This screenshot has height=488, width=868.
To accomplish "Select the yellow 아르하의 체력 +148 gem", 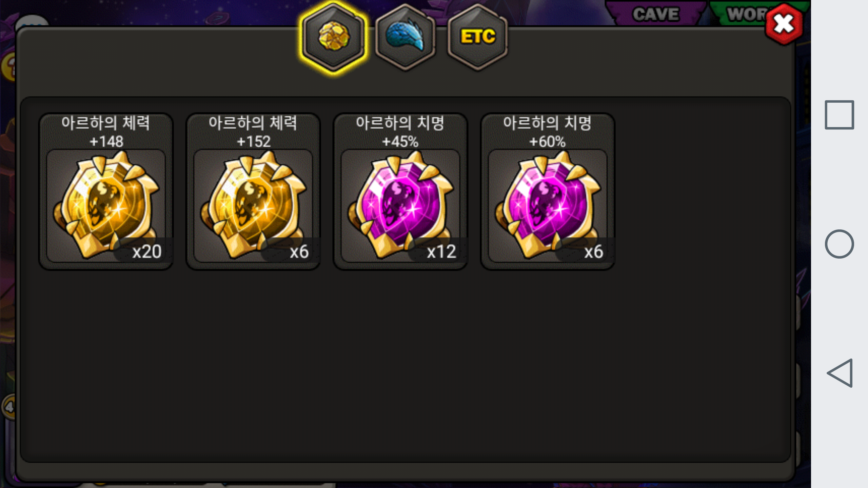I will (x=106, y=191).
